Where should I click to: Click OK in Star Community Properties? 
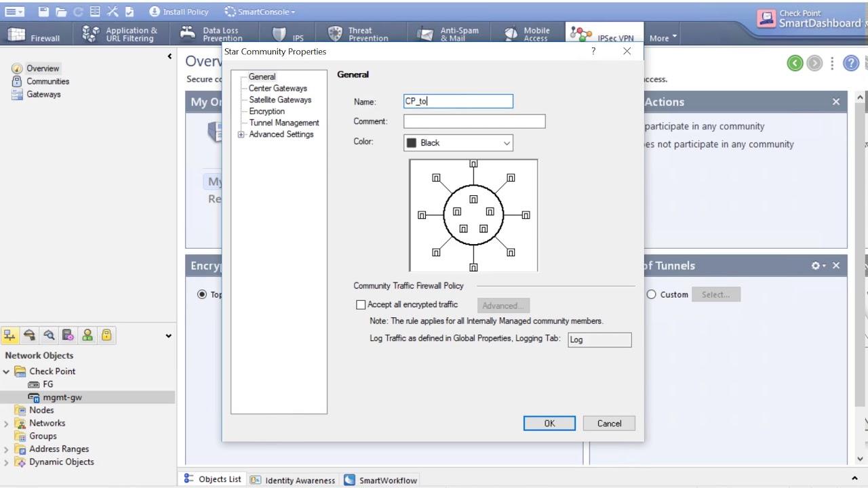click(x=549, y=424)
